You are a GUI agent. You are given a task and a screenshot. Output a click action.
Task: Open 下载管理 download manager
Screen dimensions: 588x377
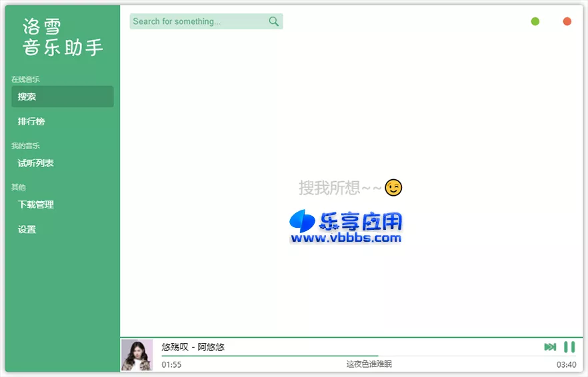coord(62,204)
